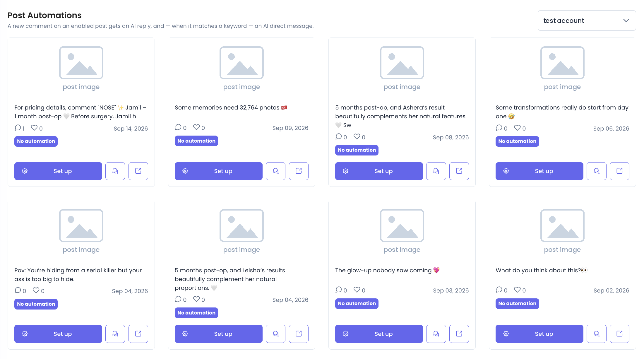Set up automation for Leisha's results post
644x359 pixels.
219,334
